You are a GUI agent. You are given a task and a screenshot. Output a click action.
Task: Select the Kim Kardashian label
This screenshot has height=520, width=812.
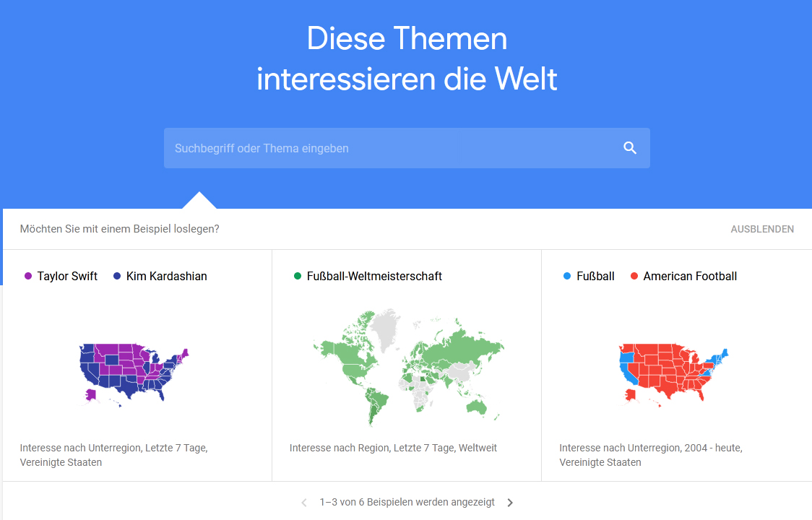point(167,276)
